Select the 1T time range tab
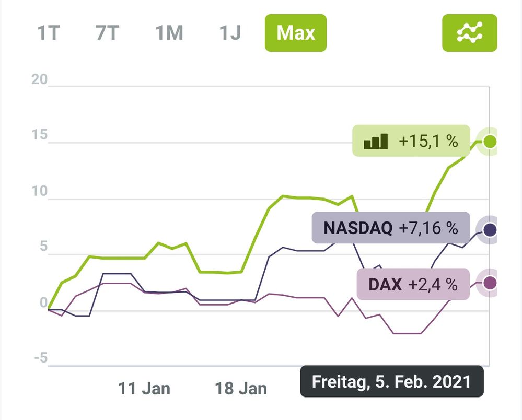The image size is (522, 420). pyautogui.click(x=49, y=33)
